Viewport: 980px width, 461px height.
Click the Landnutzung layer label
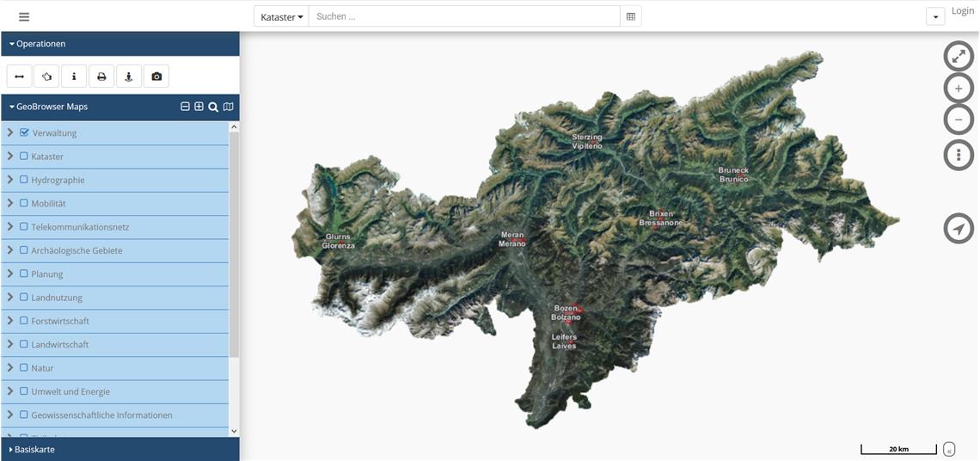point(57,298)
